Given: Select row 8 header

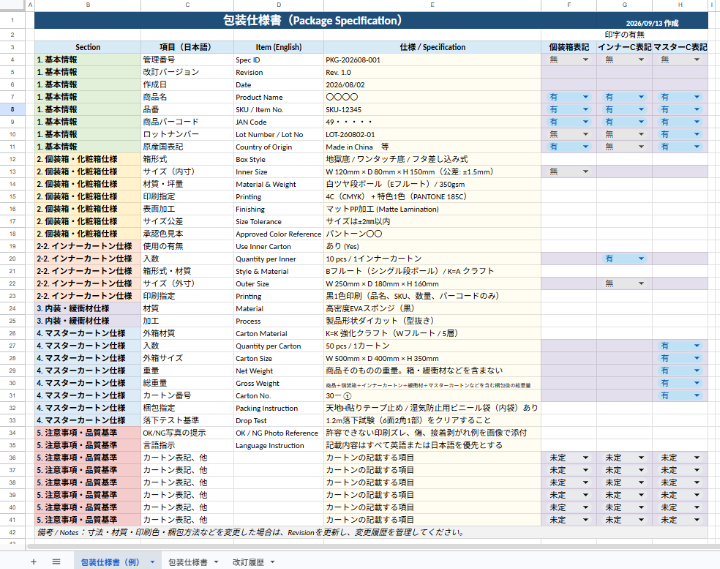Looking at the screenshot, I should (x=12, y=109).
